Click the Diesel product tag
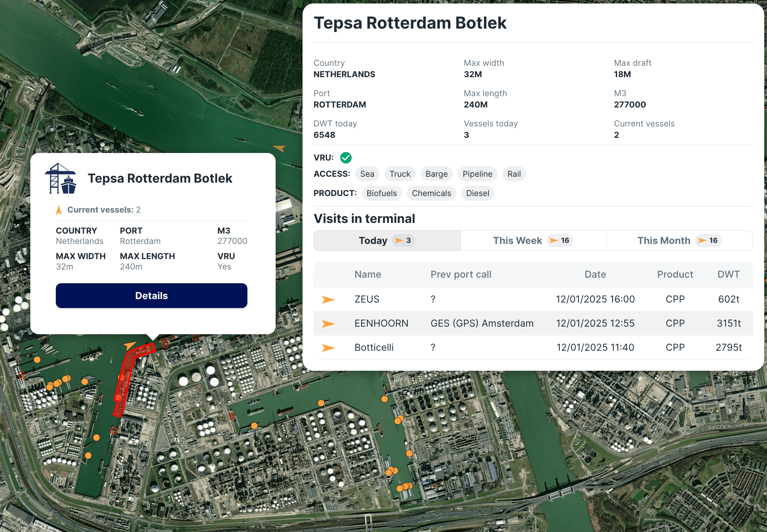The width and height of the screenshot is (767, 532). (477, 193)
